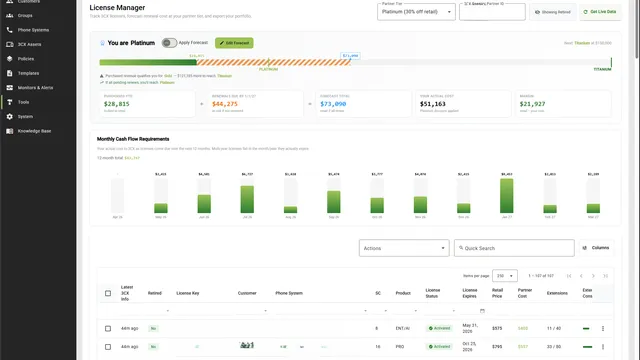Select the Policies menu label
Viewport: 640px width, 360px height.
[x=26, y=59]
